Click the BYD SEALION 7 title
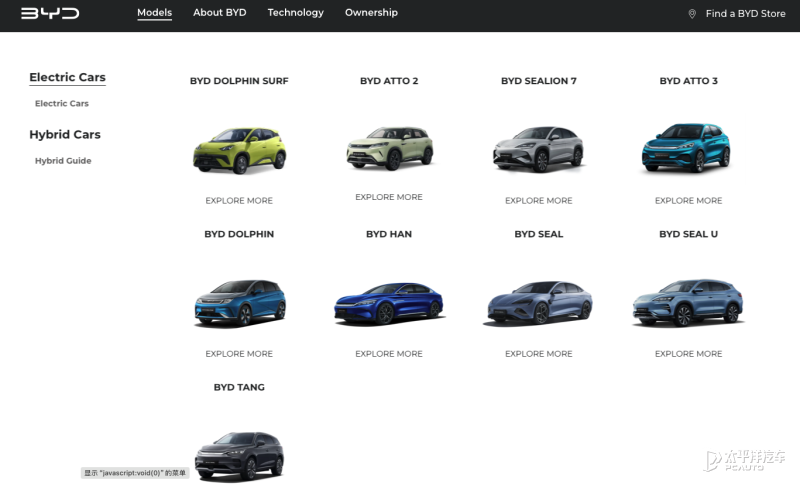This screenshot has height=487, width=800. coord(539,81)
